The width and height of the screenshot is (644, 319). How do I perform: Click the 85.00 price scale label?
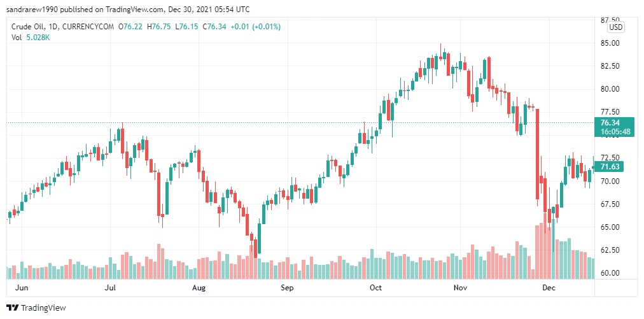pos(610,43)
